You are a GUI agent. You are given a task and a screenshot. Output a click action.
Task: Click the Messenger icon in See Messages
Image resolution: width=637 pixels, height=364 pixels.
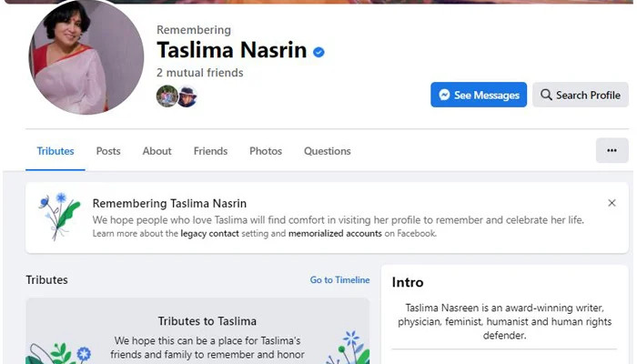click(444, 95)
